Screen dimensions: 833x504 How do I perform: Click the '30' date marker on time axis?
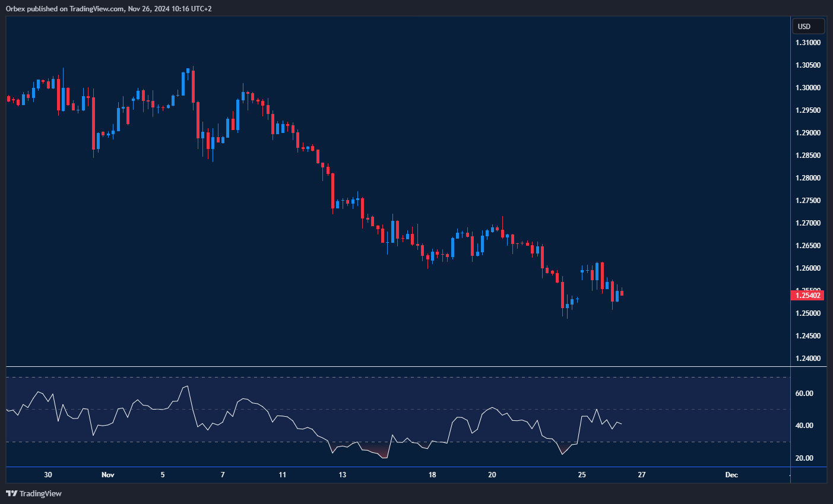48,475
